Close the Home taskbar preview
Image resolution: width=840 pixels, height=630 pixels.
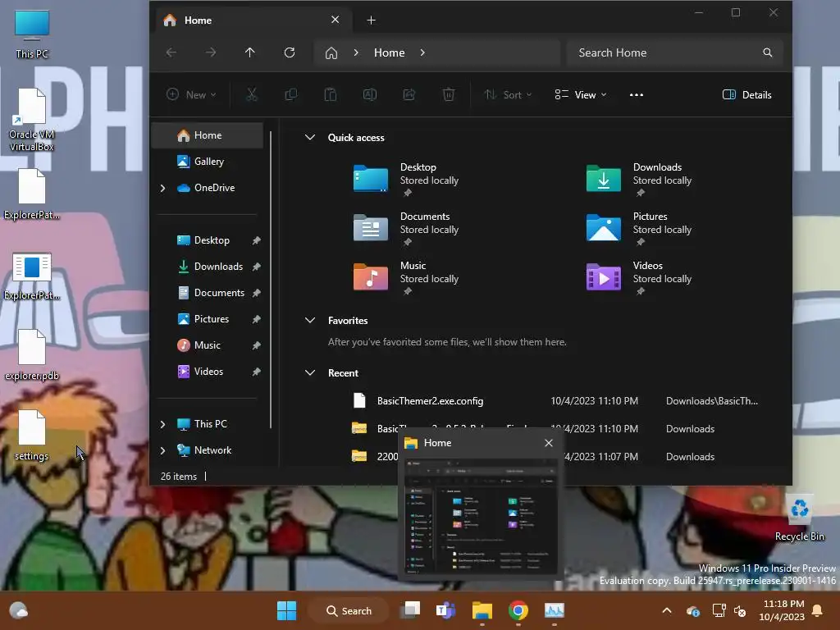tap(549, 443)
